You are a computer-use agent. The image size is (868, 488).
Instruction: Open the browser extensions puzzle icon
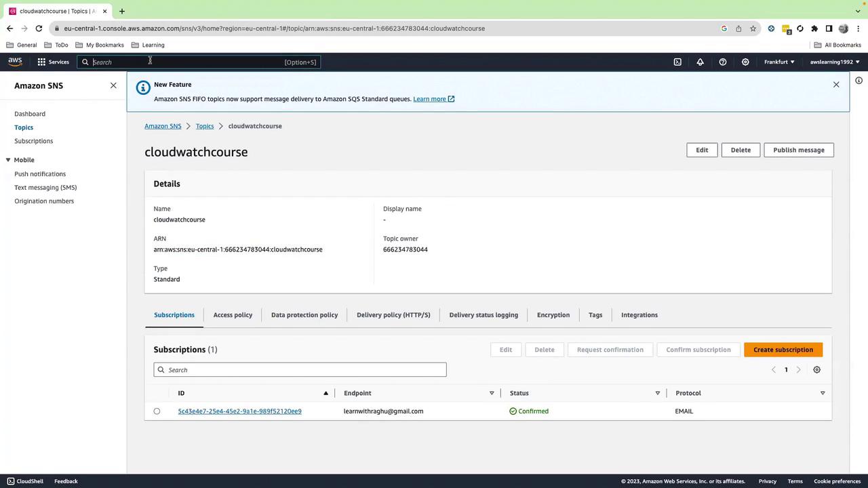click(x=814, y=28)
